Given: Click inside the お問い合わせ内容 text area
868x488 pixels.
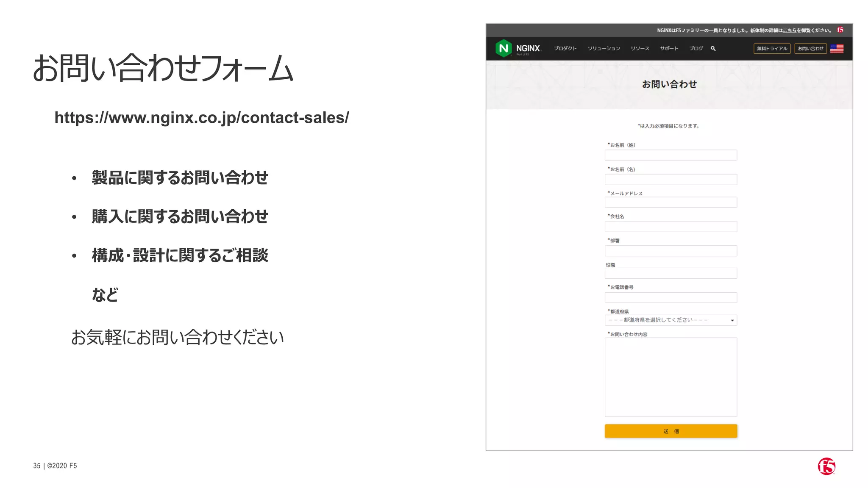Looking at the screenshot, I should click(x=670, y=377).
